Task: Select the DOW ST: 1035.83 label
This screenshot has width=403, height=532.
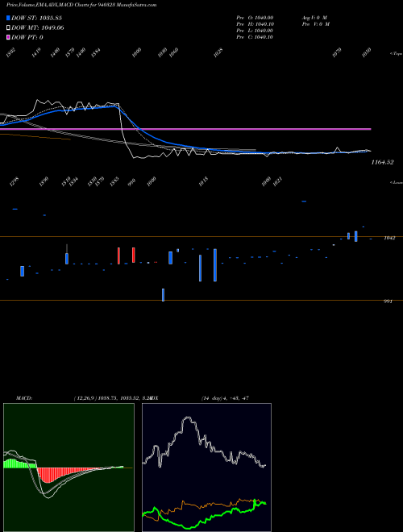Action: [x=36, y=18]
